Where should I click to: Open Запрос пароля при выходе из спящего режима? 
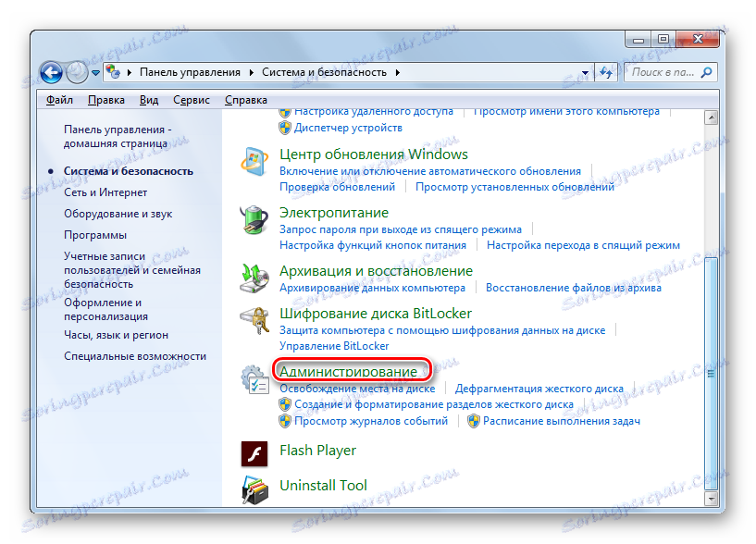click(400, 229)
